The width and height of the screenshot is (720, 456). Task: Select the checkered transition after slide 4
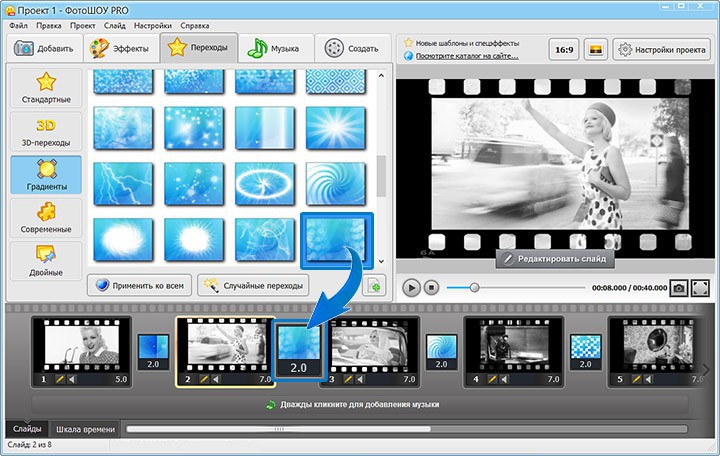coord(585,352)
